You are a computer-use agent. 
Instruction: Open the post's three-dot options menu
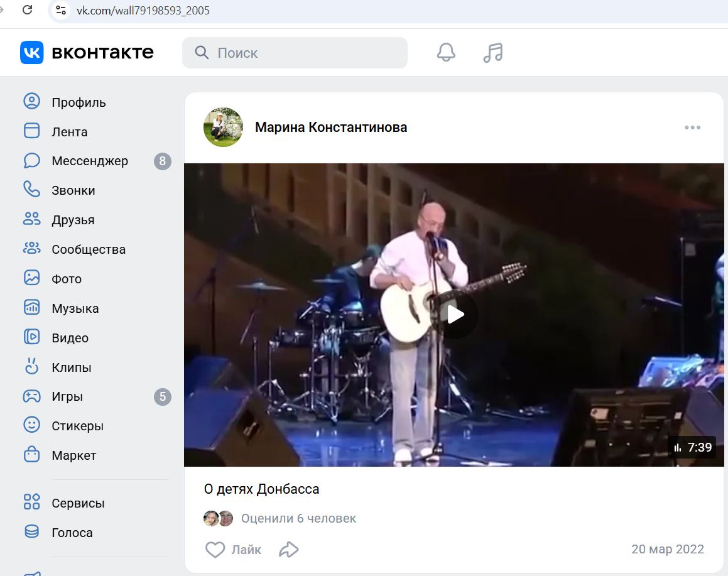click(692, 128)
